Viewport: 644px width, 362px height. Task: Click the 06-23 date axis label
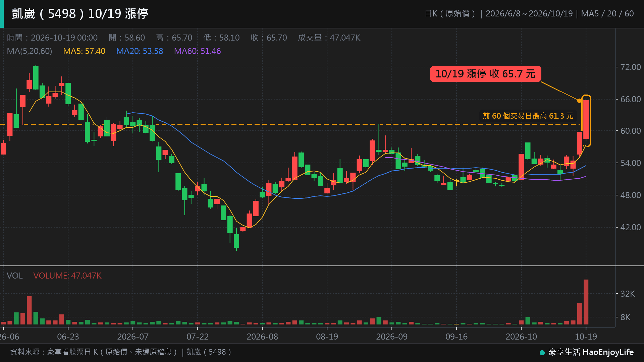click(x=68, y=337)
